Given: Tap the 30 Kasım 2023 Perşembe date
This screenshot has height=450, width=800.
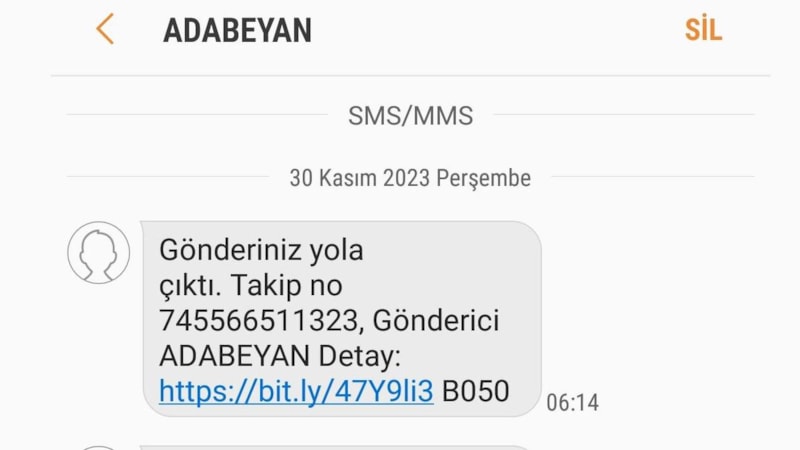Looking at the screenshot, I should [x=410, y=178].
